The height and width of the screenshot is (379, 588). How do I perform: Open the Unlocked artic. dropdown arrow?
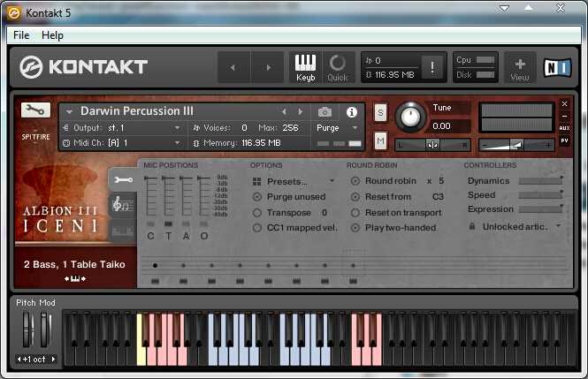tap(558, 226)
